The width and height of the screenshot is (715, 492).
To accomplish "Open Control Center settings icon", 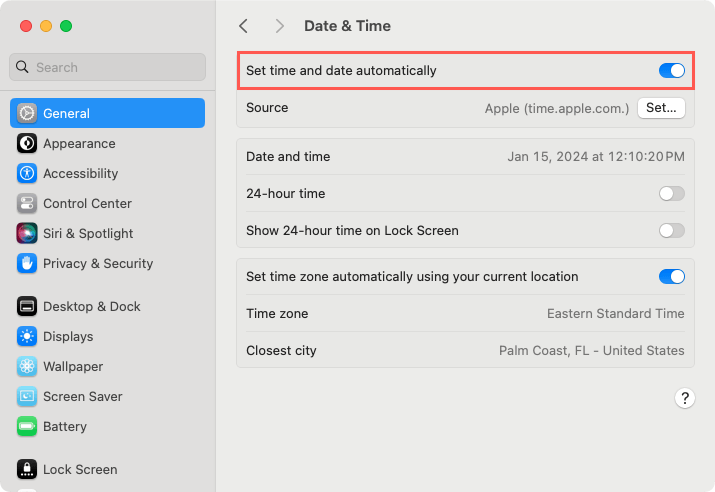I will (x=27, y=203).
